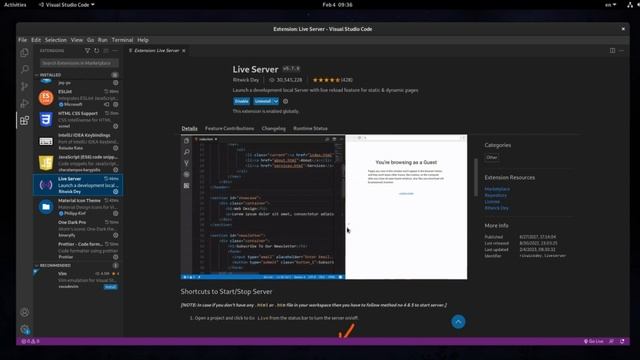
Task: Collapse the Installed extensions section
Action: click(50, 75)
